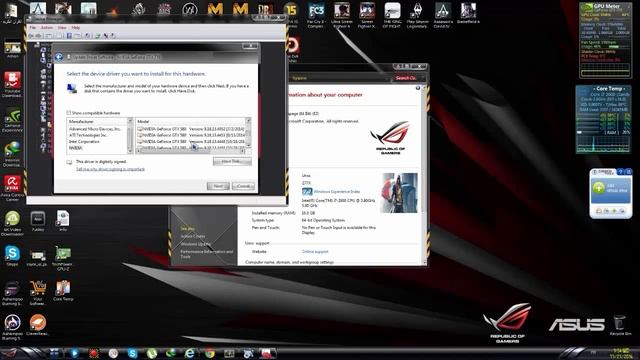Click the Core Temp gadget
The image size is (640, 360).
pos(603,119)
